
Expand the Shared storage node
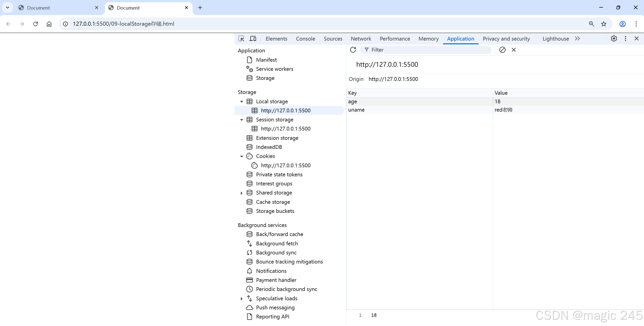[242, 193]
